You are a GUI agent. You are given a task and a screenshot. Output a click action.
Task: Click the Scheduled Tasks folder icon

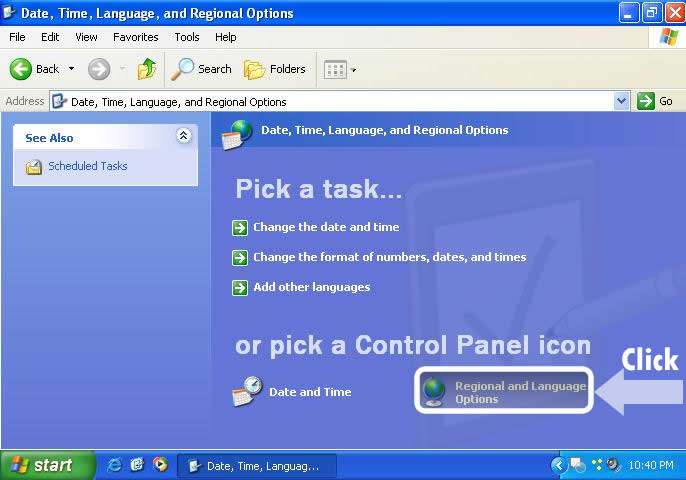click(34, 167)
